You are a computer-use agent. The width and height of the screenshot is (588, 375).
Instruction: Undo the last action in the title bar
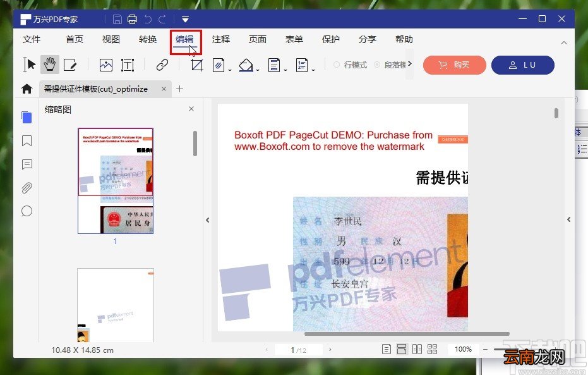(148, 19)
